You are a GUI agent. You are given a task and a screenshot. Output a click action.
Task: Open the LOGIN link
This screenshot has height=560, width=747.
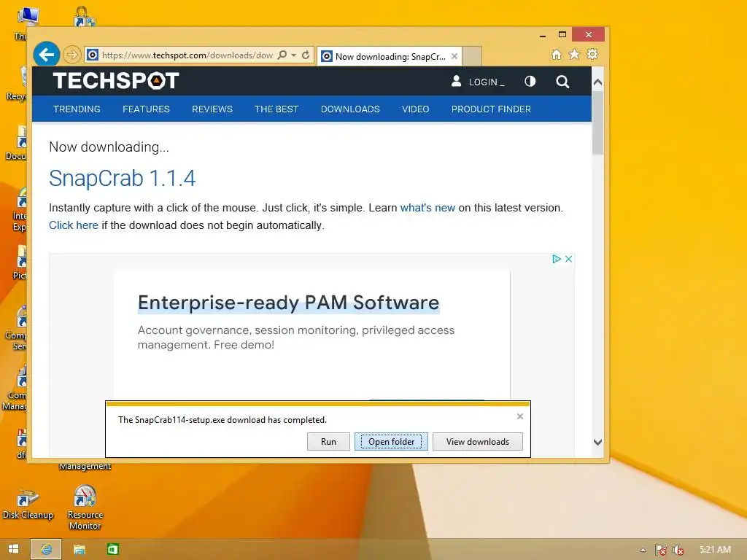click(486, 82)
